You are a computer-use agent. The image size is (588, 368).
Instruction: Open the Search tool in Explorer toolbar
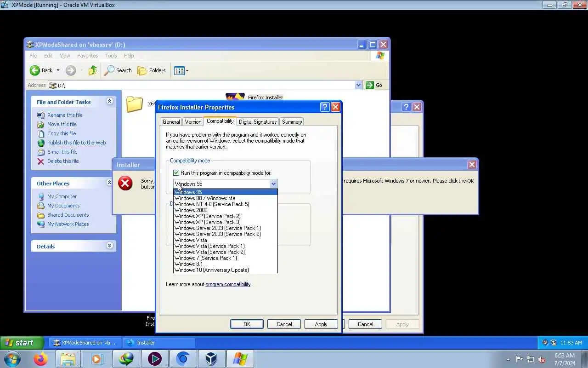click(x=118, y=70)
